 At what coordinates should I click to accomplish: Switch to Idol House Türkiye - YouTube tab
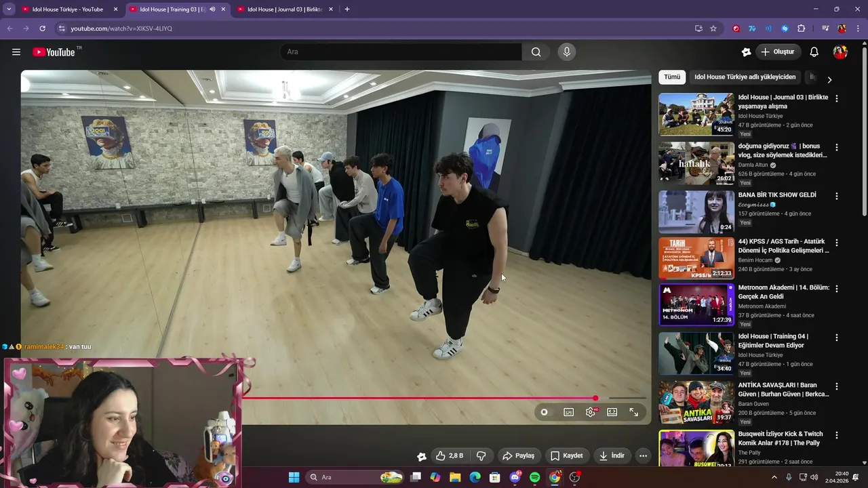[x=68, y=9]
